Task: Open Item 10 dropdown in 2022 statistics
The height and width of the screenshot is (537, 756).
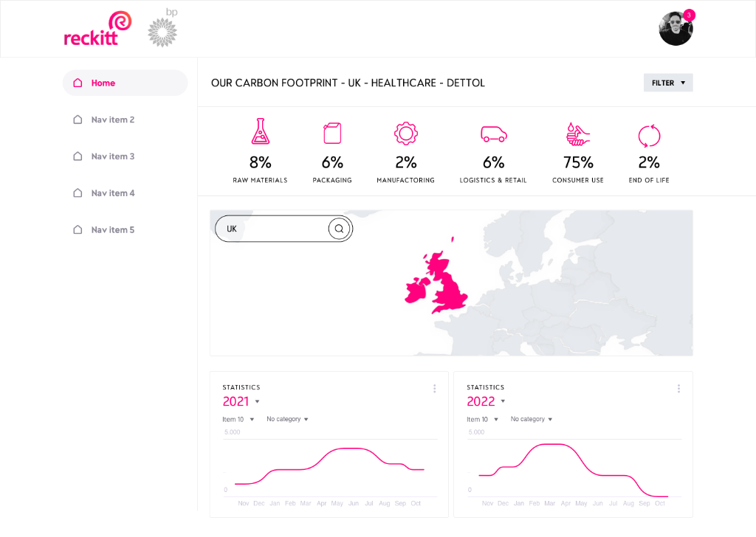Action: [482, 419]
